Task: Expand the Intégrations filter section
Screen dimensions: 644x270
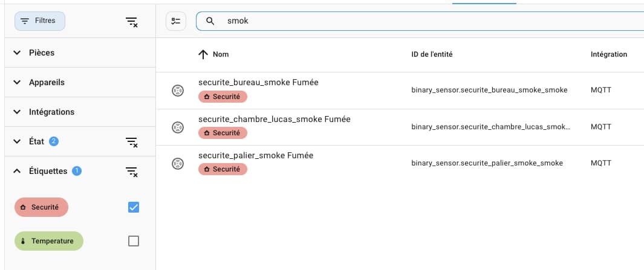Action: (80, 112)
